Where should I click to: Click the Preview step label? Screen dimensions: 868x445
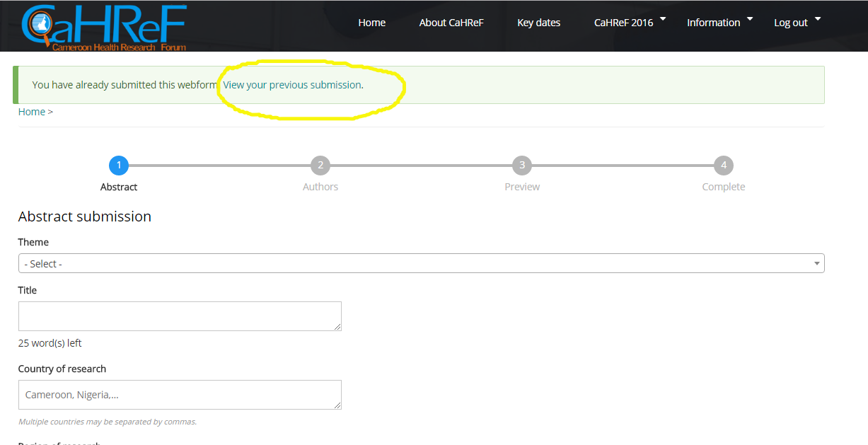[522, 187]
